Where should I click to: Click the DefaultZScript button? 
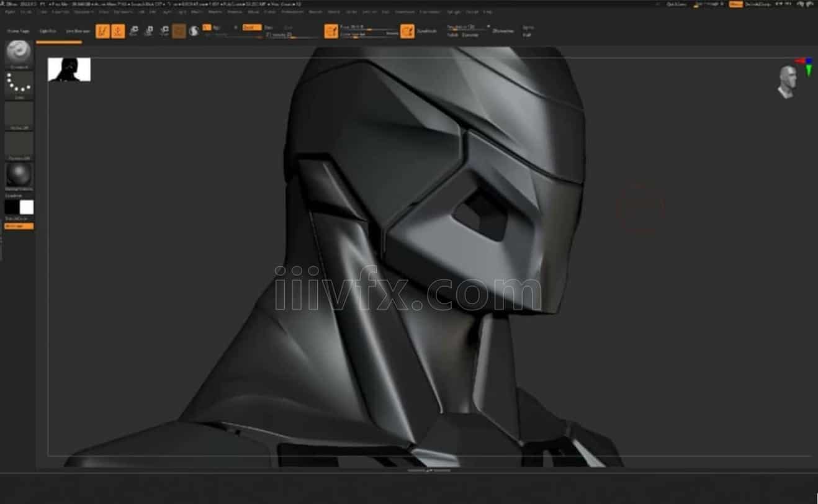click(x=758, y=4)
